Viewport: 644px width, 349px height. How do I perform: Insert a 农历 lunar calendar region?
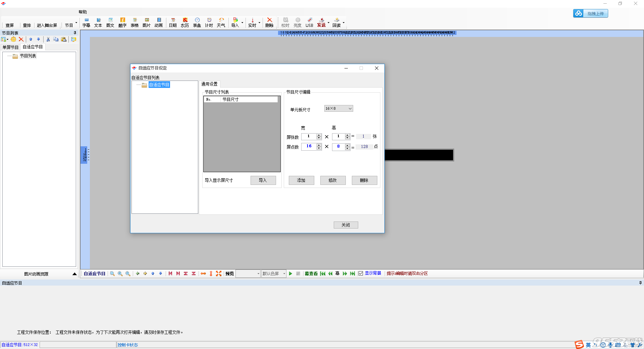coord(185,22)
